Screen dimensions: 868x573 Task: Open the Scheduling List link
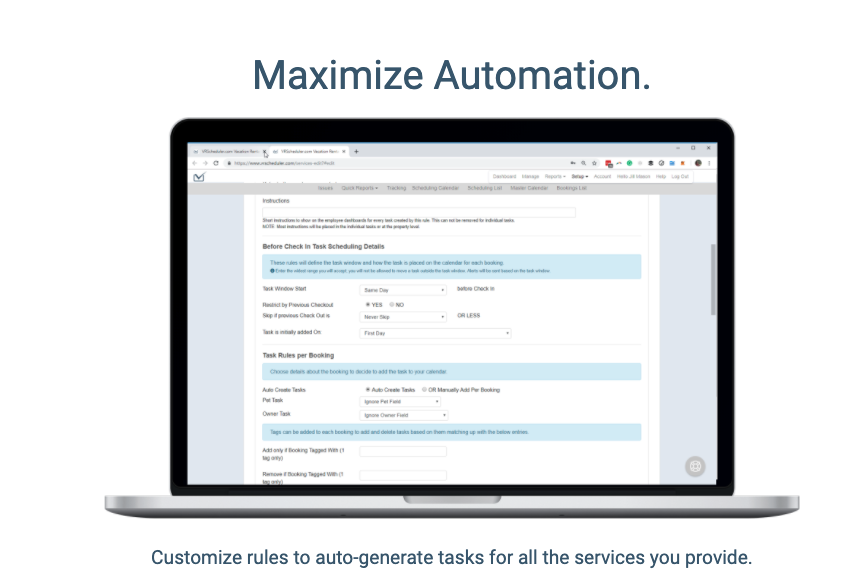pos(484,188)
